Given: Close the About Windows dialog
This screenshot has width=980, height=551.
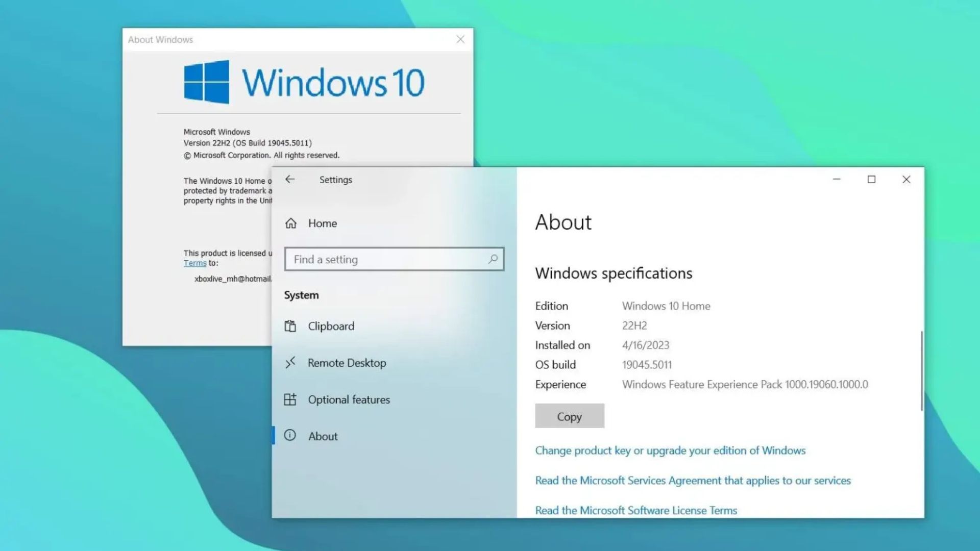Looking at the screenshot, I should point(460,39).
